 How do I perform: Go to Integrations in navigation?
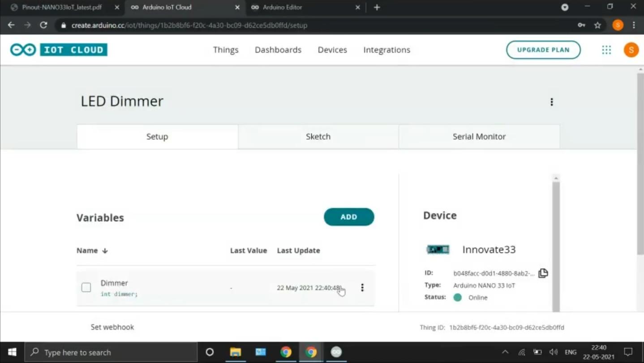(x=387, y=50)
